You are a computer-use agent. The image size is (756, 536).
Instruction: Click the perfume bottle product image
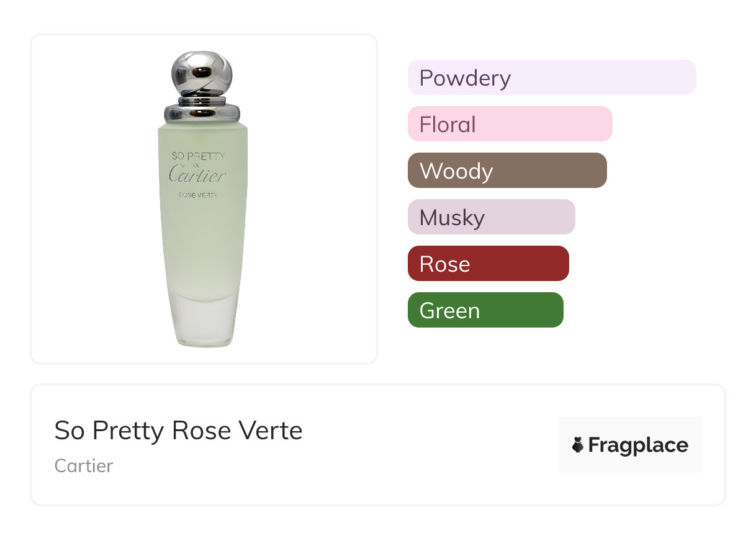pos(201,200)
